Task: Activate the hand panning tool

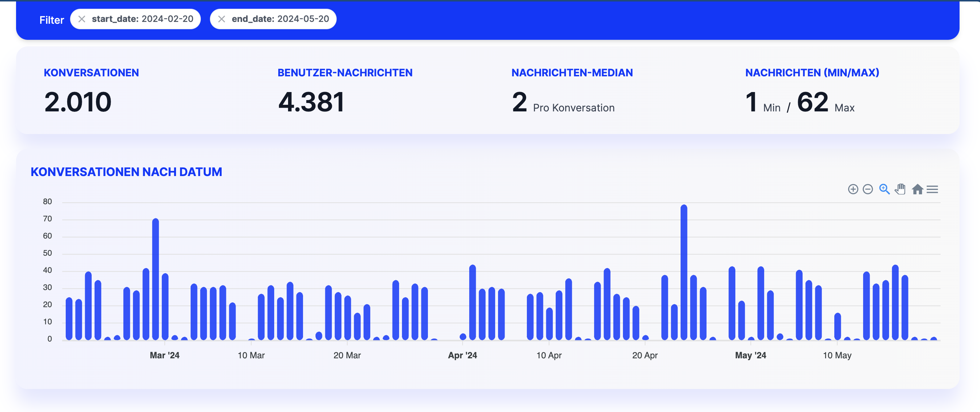Action: click(x=900, y=189)
